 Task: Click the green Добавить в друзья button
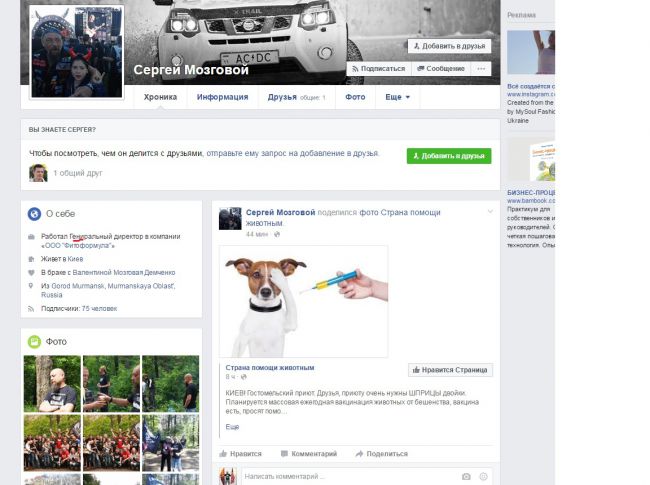tap(449, 156)
